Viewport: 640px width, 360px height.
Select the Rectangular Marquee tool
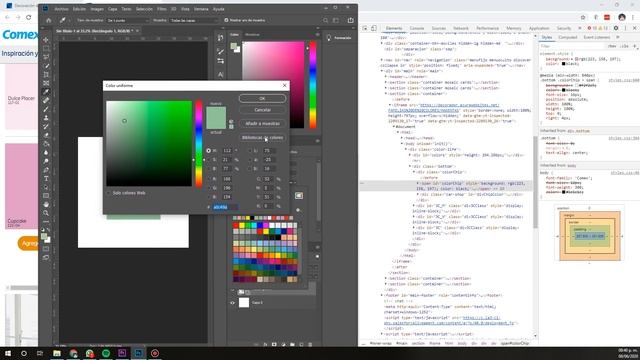(46, 49)
